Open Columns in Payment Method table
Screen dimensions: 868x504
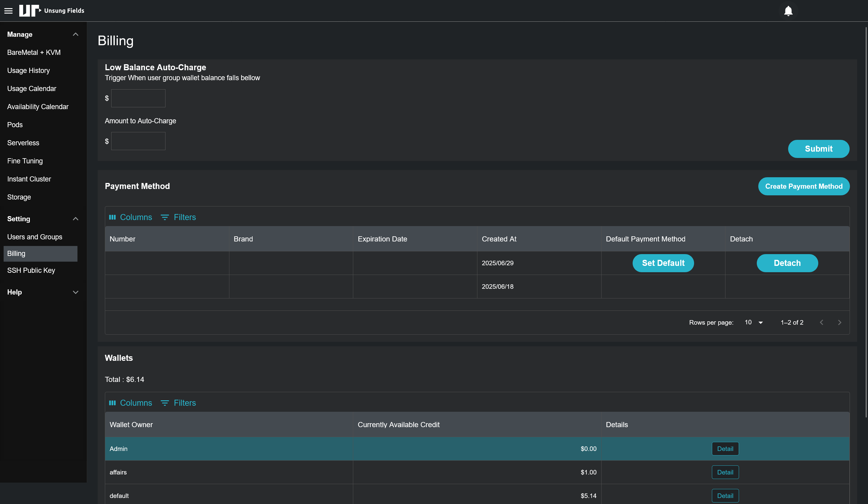click(131, 217)
